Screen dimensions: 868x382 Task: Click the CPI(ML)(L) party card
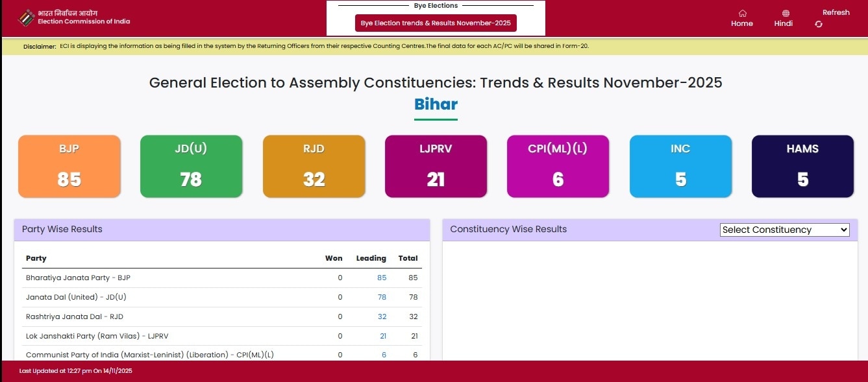click(558, 166)
